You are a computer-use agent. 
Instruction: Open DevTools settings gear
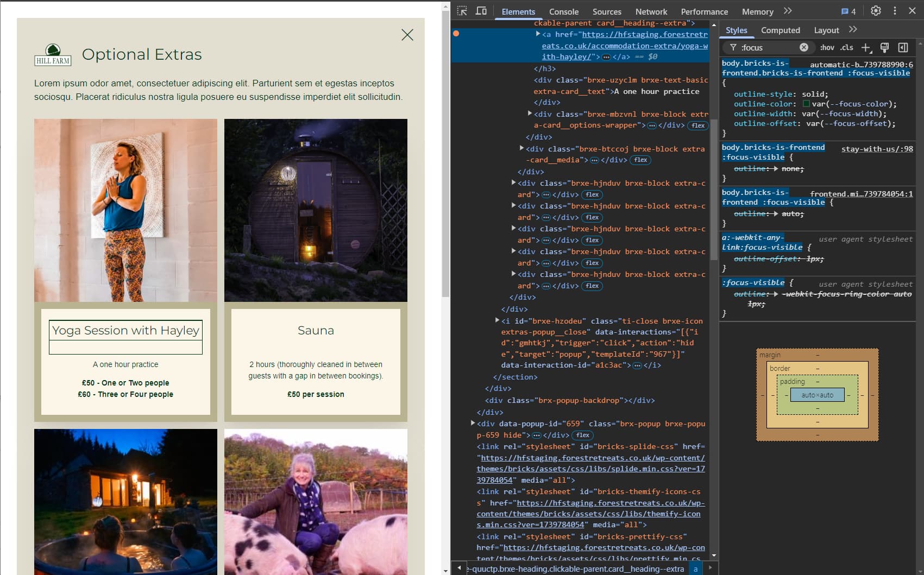tap(876, 11)
